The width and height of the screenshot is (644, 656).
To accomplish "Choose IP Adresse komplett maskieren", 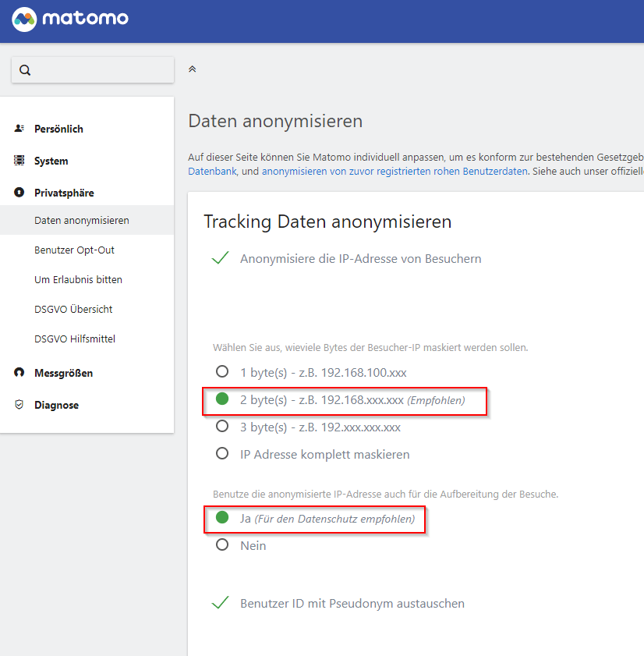I will [x=222, y=454].
